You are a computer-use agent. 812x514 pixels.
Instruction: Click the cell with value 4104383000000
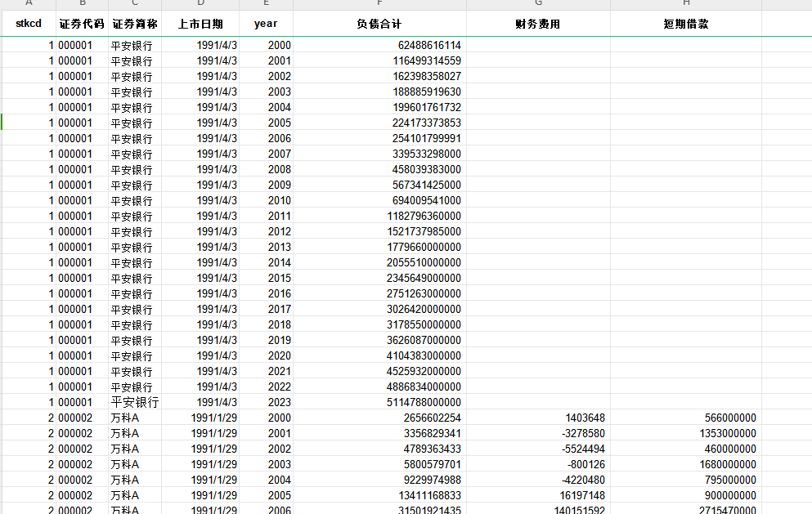tap(379, 355)
